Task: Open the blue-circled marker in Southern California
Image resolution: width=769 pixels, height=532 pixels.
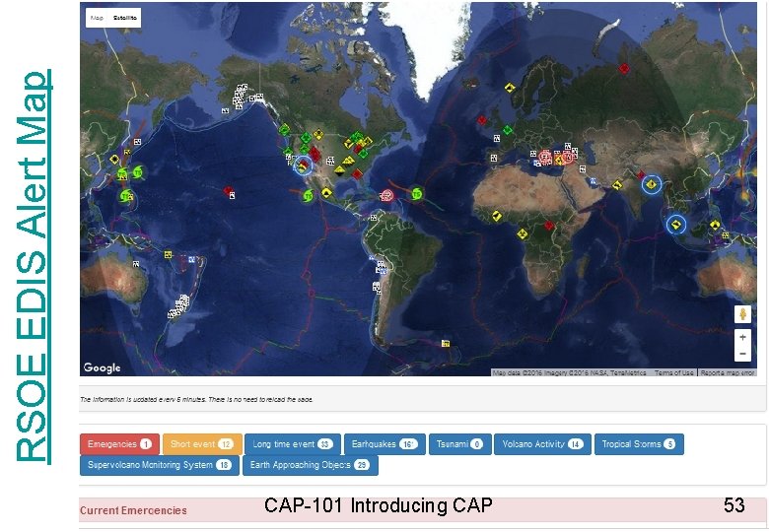Action: tap(303, 166)
